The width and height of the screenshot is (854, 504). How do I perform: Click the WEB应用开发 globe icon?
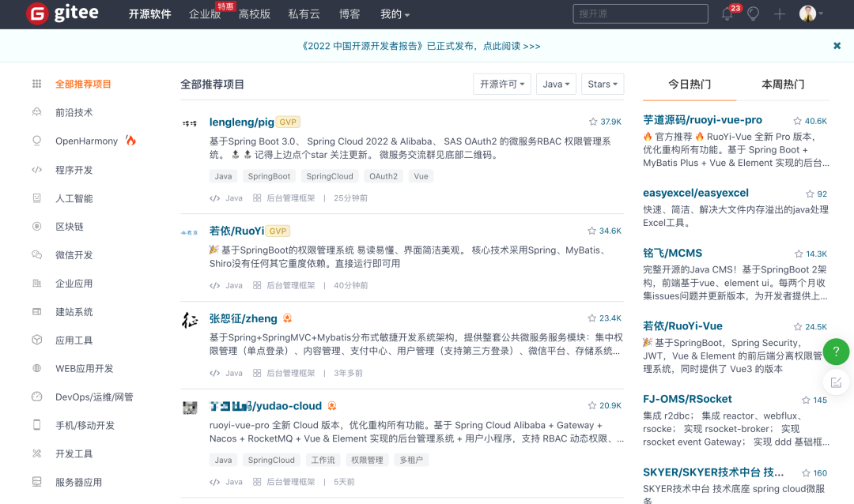(x=36, y=368)
